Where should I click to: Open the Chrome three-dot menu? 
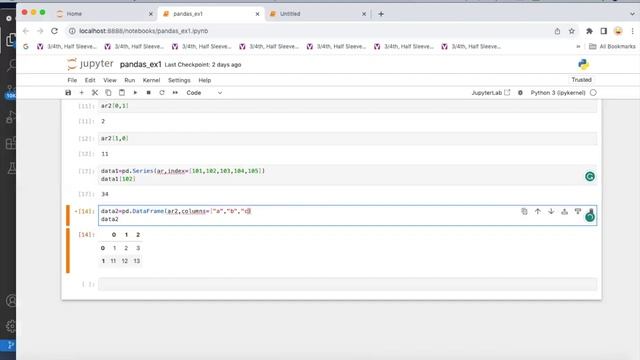[632, 31]
